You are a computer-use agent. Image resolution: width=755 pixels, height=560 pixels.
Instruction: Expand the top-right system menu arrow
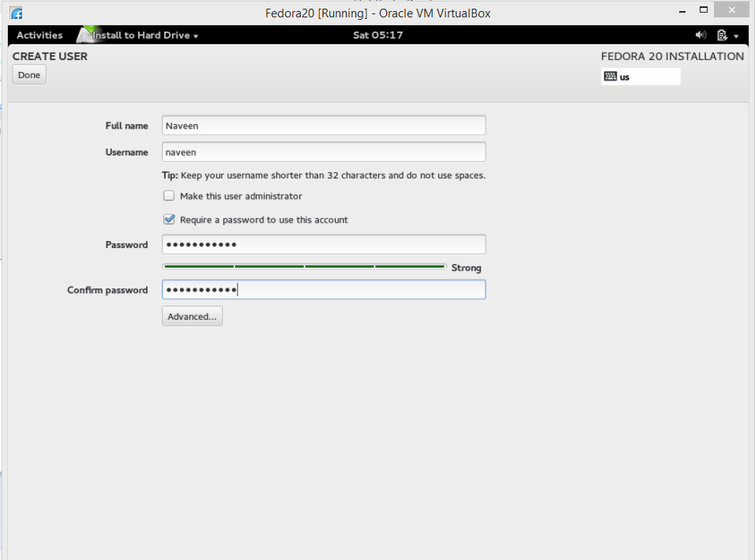(736, 36)
